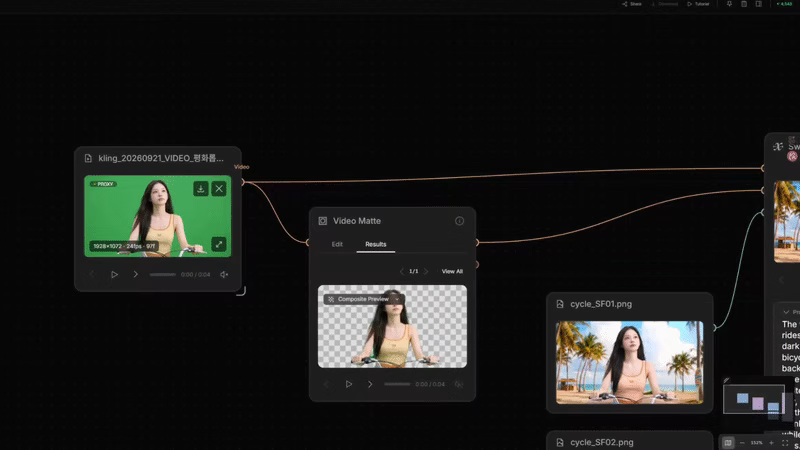Click the kling video node resize handle
Screen dimensions: 800x450
click(241, 291)
